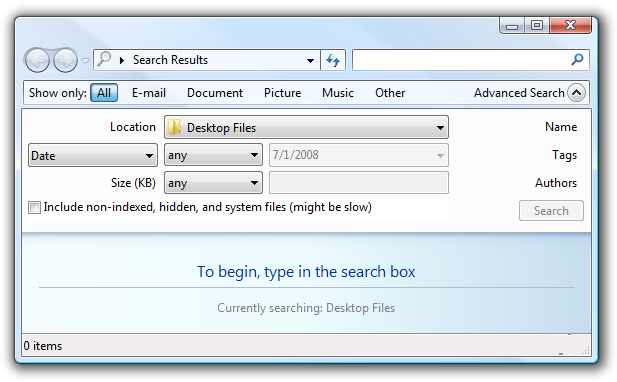Click the Authors label
The image size is (617, 382).
[556, 183]
